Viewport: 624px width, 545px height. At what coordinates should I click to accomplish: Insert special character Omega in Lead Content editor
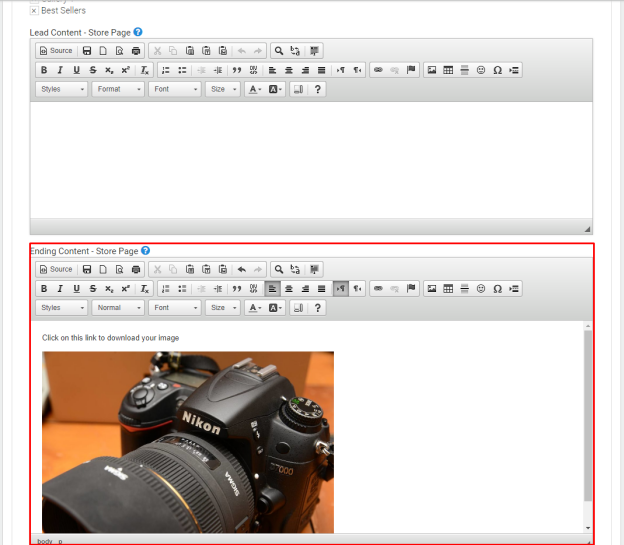coord(497,70)
